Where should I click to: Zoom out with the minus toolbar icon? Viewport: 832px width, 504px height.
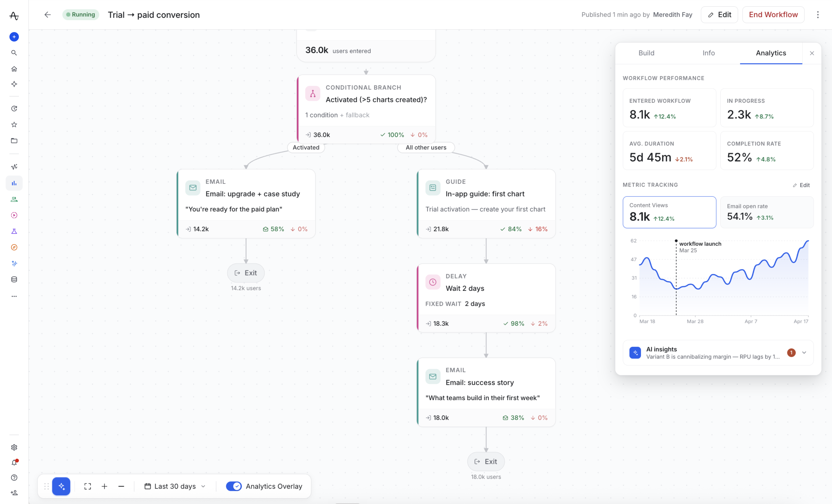(x=121, y=486)
